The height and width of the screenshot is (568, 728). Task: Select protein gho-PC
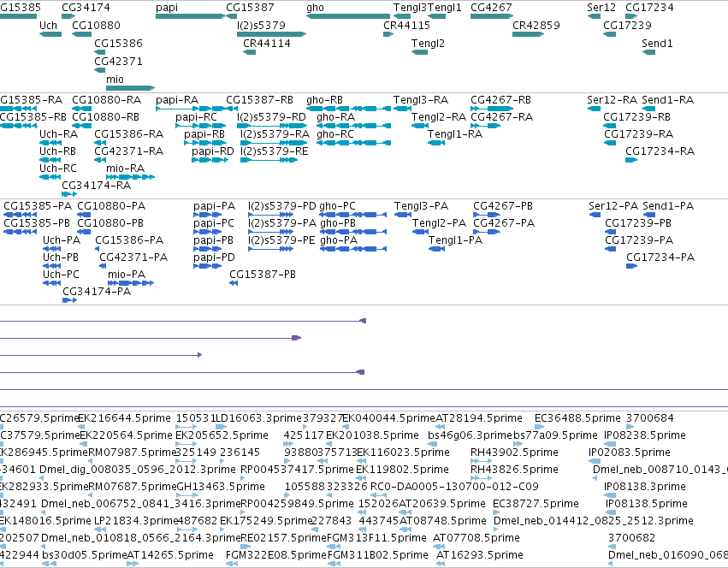[338, 206]
